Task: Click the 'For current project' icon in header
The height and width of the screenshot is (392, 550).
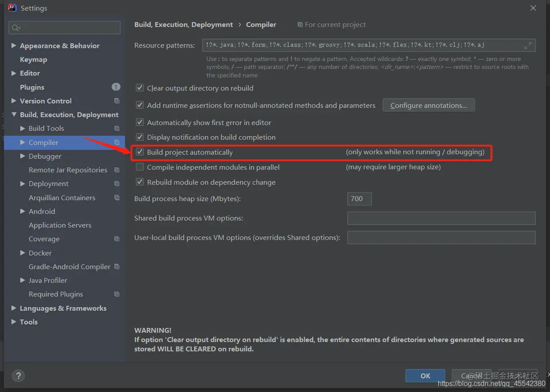Action: (x=300, y=25)
